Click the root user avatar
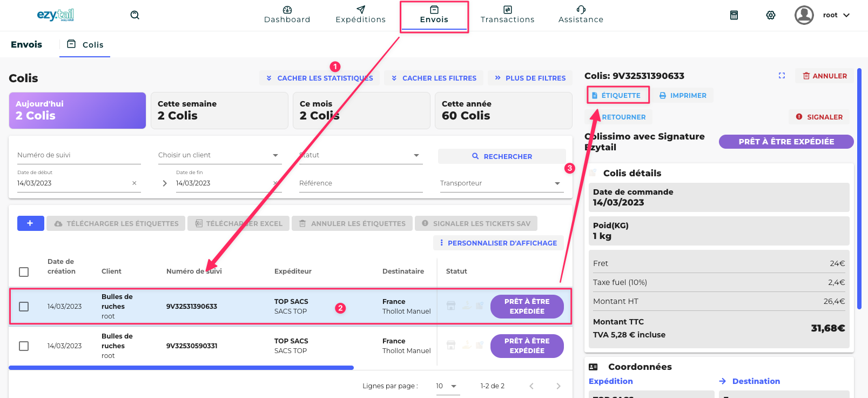Viewport: 868px width, 398px height. (x=804, y=15)
